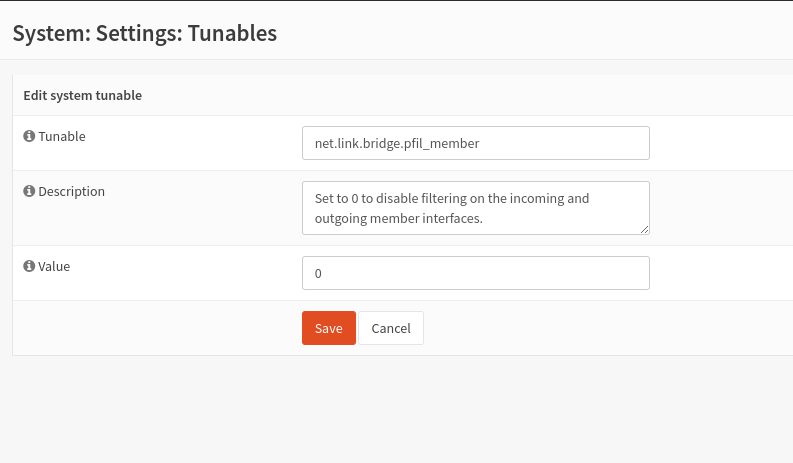793x463 pixels.
Task: Show help via the Description info icon
Action: (29, 191)
